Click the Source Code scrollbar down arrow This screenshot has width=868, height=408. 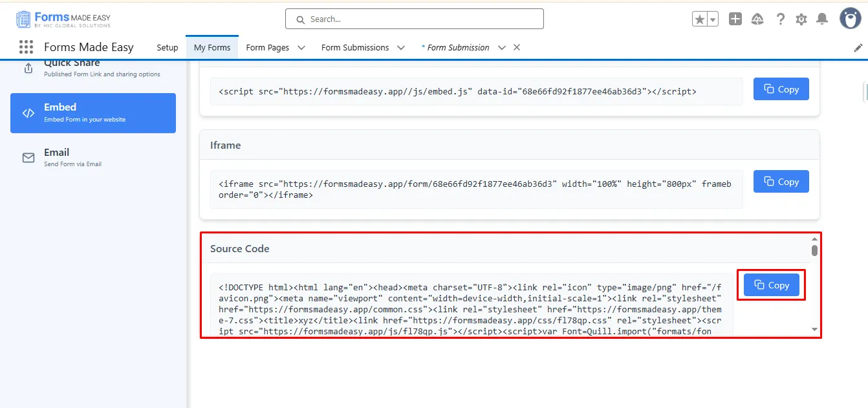(814, 330)
